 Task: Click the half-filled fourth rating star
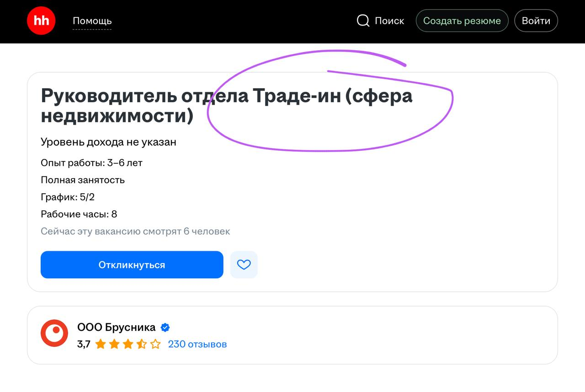point(142,344)
